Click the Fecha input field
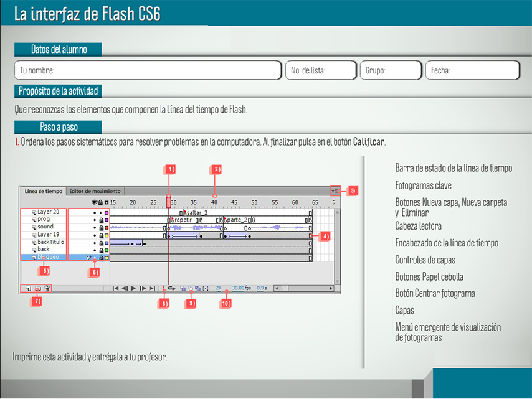Image resolution: width=532 pixels, height=399 pixels. 472,70
